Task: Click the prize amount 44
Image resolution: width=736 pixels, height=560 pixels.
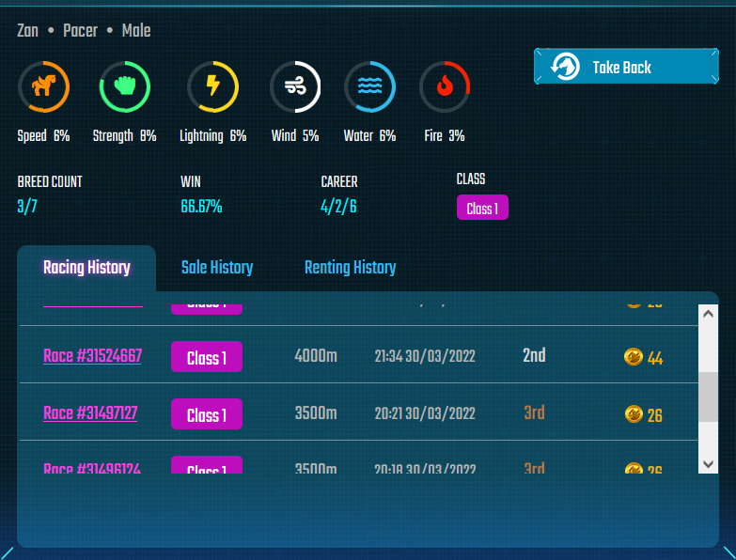Action: point(655,358)
